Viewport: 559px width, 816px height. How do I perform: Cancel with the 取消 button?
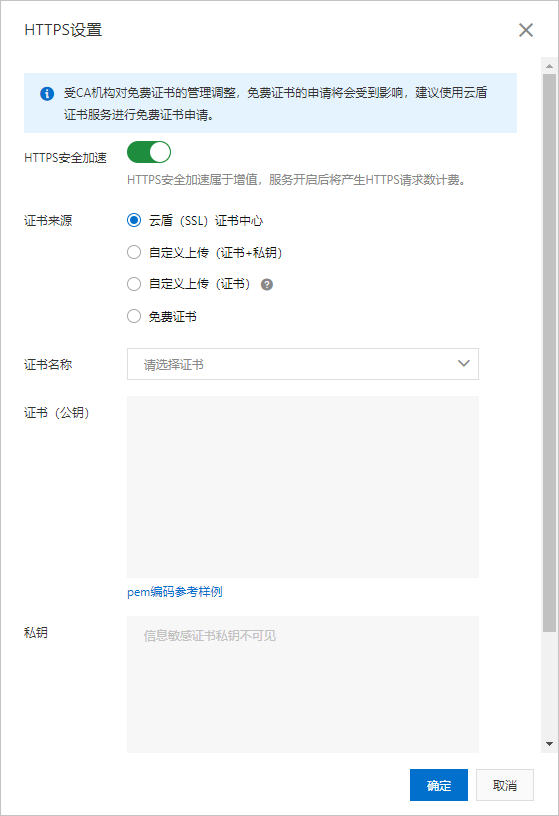click(x=505, y=785)
